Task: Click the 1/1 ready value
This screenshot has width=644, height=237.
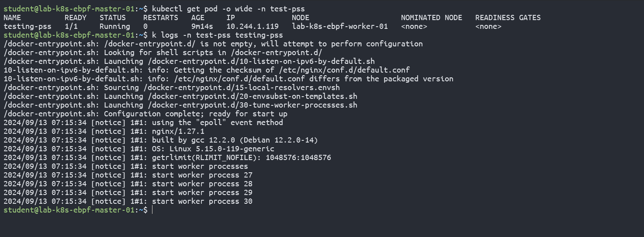Action: [x=71, y=26]
